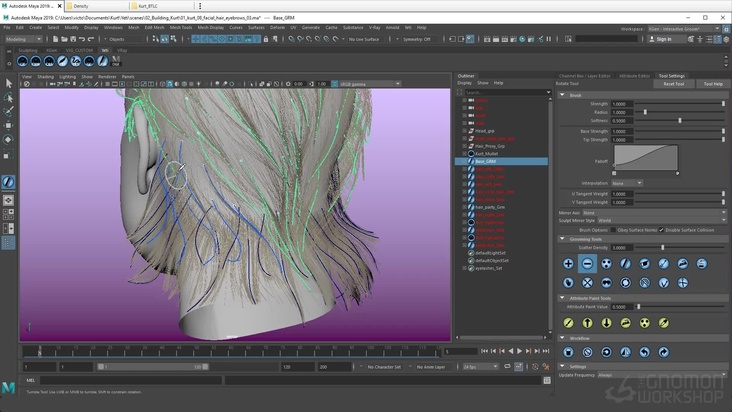
Task: Click the first Workflow section icon
Action: 568,352
